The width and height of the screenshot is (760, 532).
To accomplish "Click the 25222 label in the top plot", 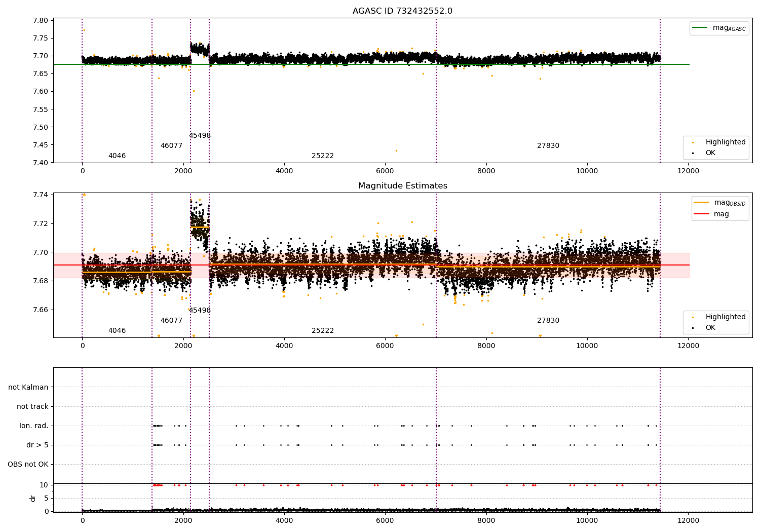I will tap(323, 156).
